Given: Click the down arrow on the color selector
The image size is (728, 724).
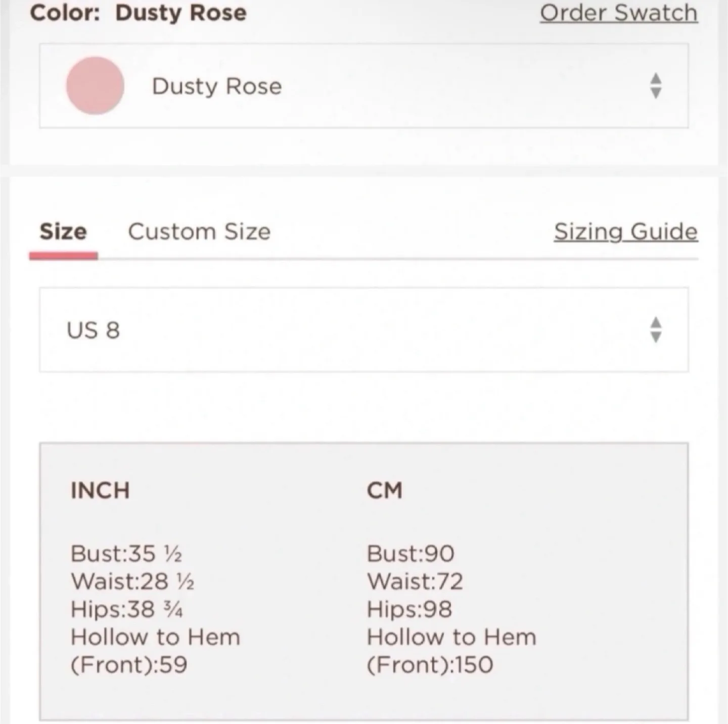Looking at the screenshot, I should click(x=655, y=93).
